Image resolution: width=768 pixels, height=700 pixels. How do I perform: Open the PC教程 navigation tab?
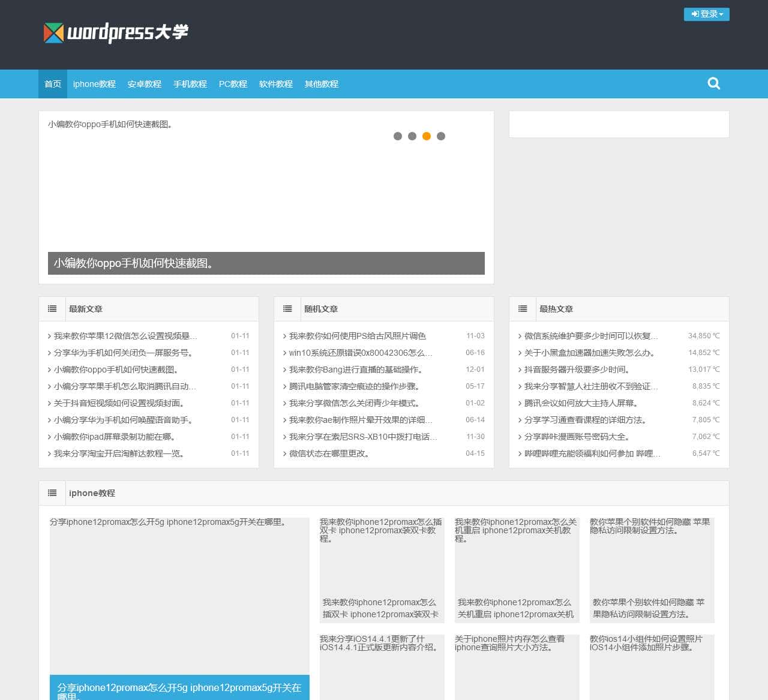point(233,84)
